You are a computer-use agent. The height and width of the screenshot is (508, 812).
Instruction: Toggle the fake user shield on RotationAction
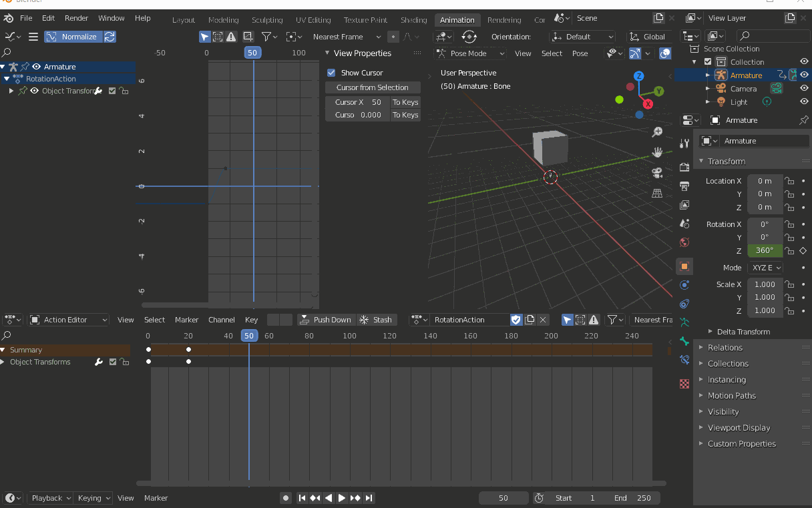516,320
